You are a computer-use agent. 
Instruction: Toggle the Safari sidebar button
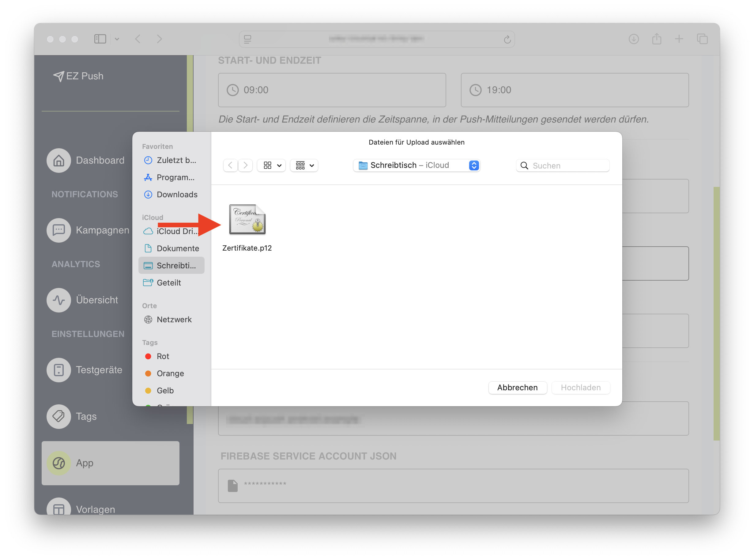click(x=100, y=39)
